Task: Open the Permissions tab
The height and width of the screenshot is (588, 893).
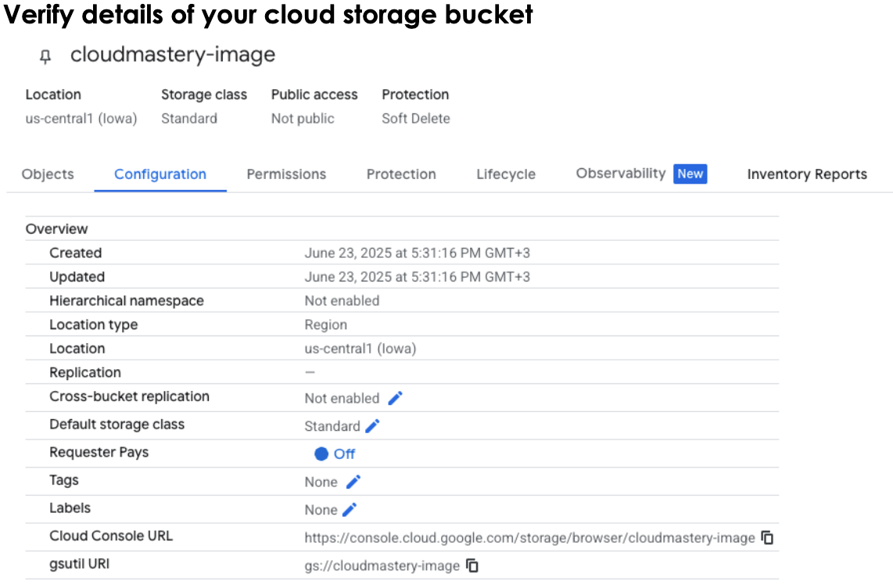Action: tap(286, 174)
